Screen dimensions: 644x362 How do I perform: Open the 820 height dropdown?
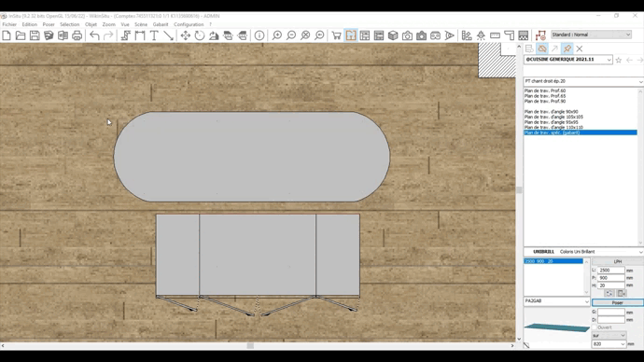[x=609, y=344]
